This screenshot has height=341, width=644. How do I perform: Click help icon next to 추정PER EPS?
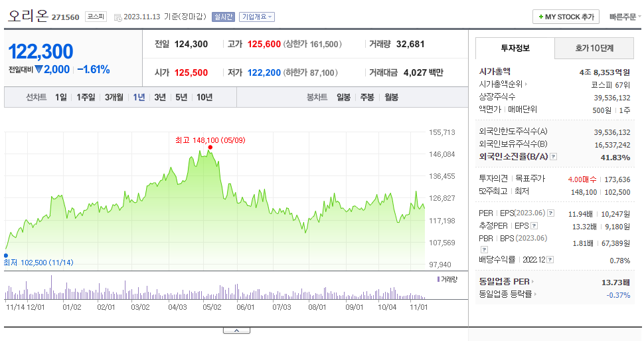[534, 226]
